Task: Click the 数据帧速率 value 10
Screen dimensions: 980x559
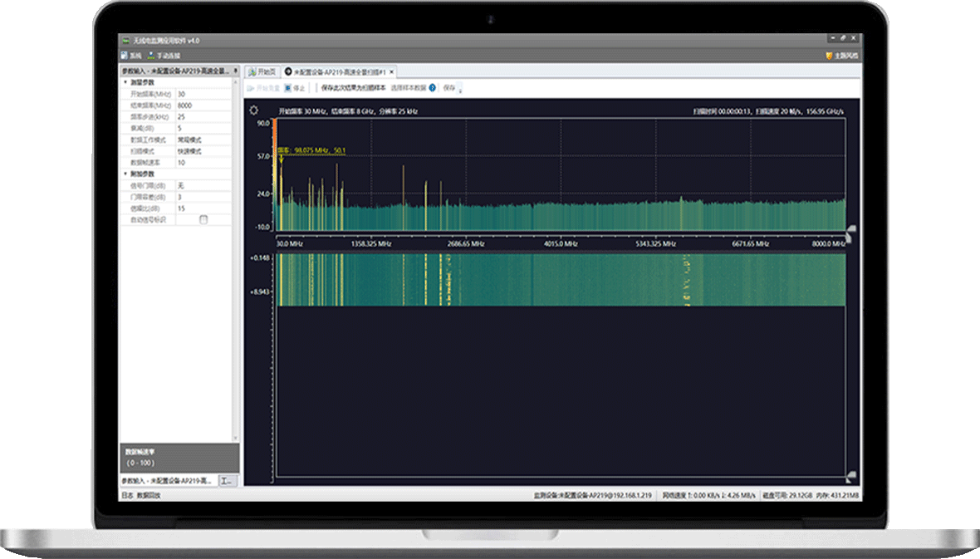Action: 203,163
